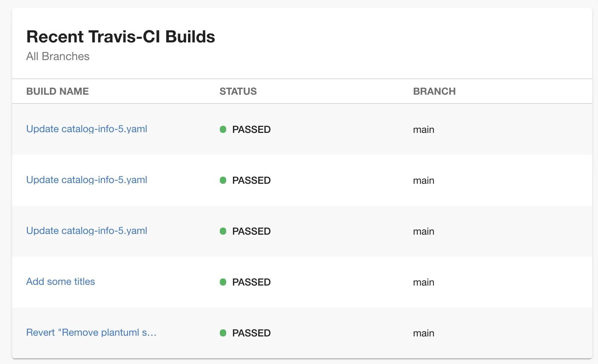598x364 pixels.
Task: Click the BRANCH column header
Action: click(434, 91)
